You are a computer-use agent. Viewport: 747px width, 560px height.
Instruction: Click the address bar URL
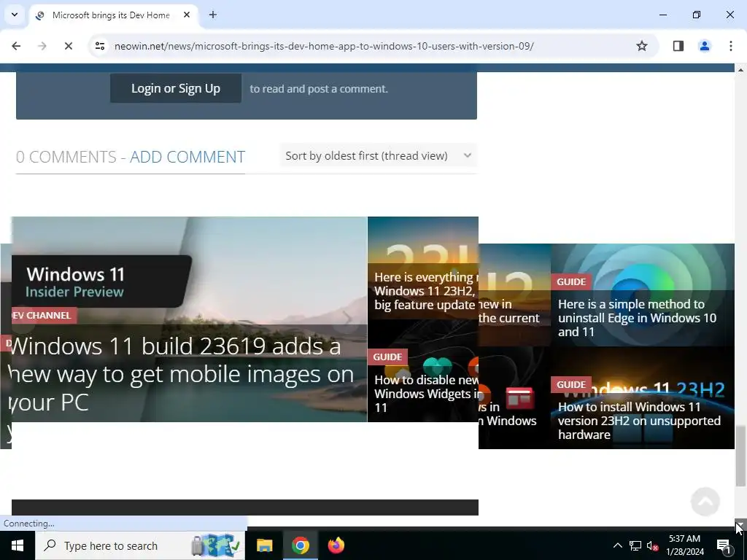pyautogui.click(x=324, y=46)
